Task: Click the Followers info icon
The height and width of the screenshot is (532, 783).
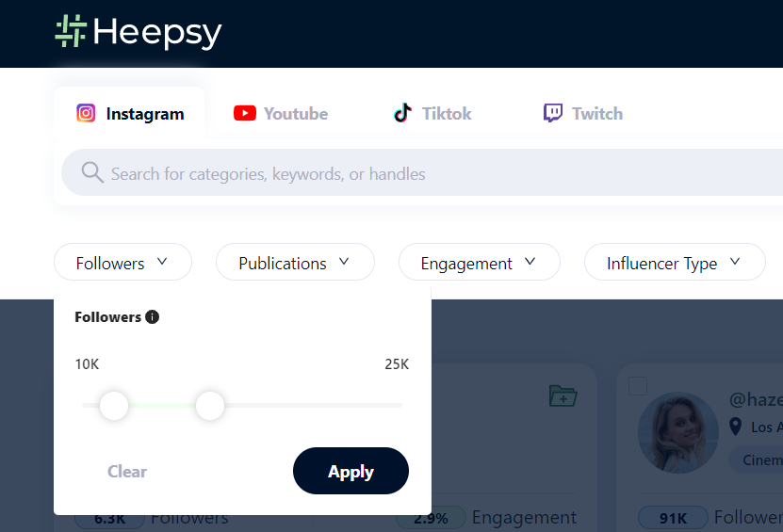Action: coord(152,317)
